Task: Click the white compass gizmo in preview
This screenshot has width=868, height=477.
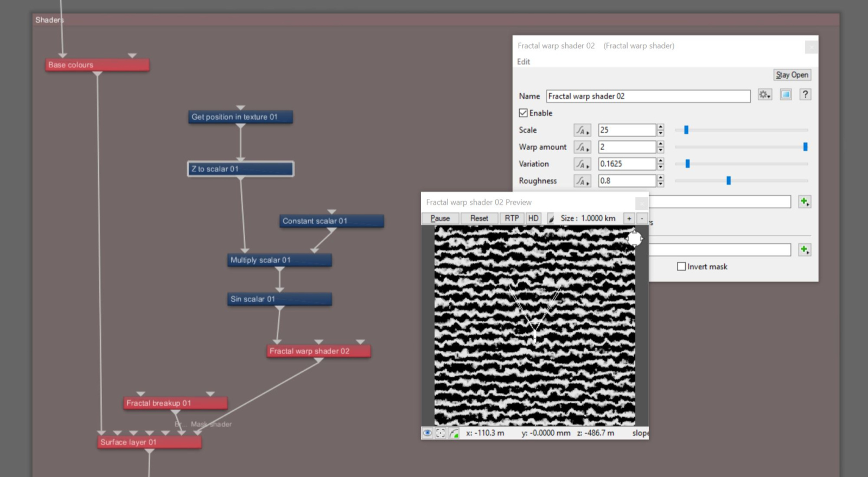Action: point(635,238)
